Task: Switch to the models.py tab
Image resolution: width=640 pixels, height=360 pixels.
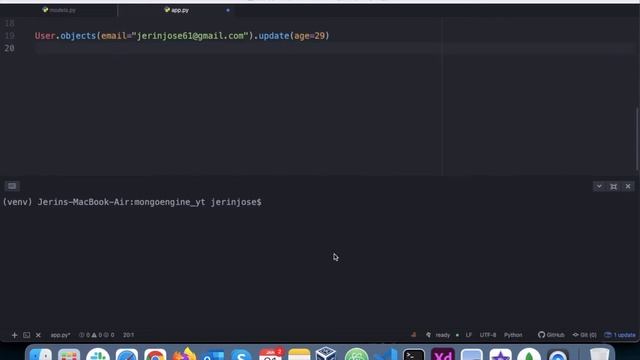Action: point(59,10)
